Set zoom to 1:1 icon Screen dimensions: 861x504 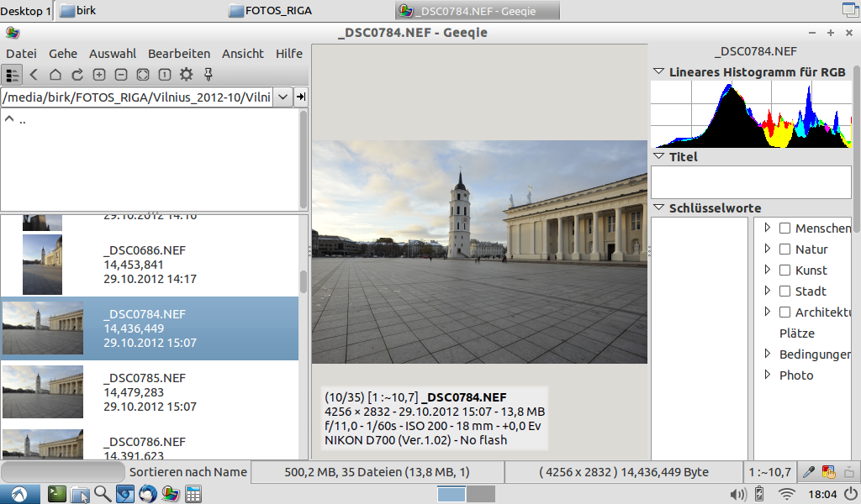point(164,75)
